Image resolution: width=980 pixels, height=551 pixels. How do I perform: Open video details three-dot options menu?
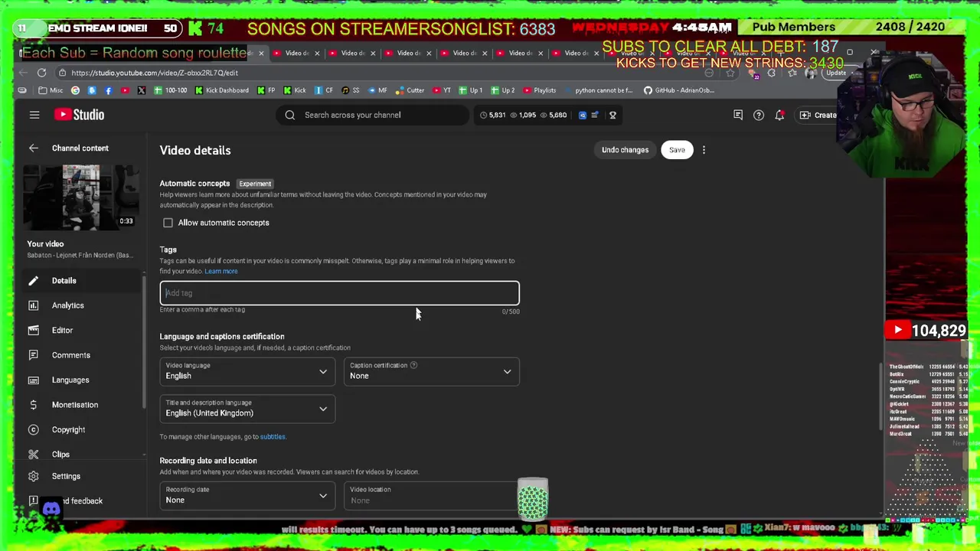pyautogui.click(x=704, y=150)
